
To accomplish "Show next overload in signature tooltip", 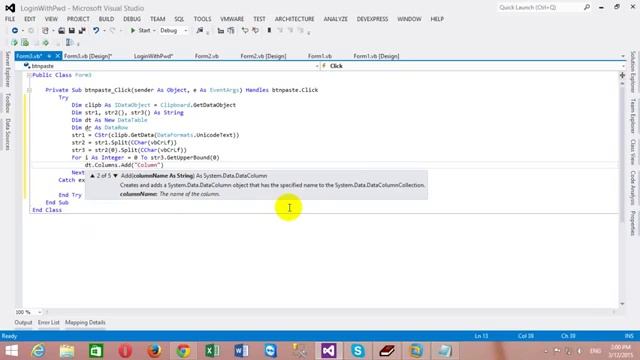I will (x=116, y=176).
